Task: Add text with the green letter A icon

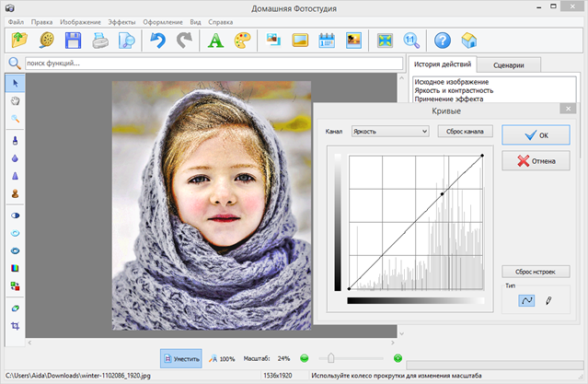Action: (215, 41)
